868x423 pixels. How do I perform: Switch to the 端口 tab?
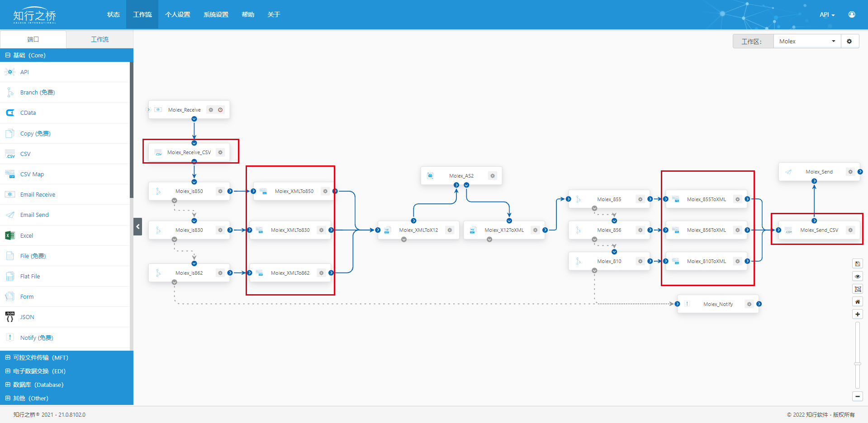[33, 39]
